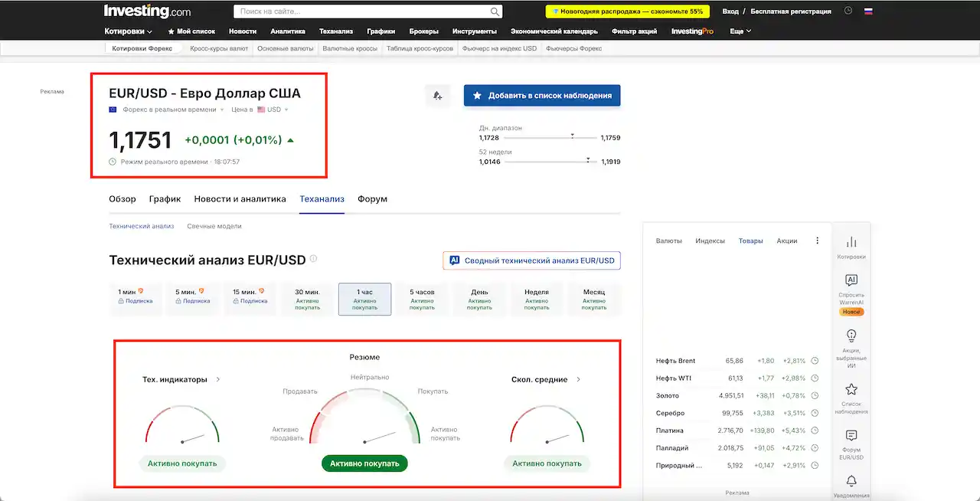The width and height of the screenshot is (980, 501).
Task: Click the Сводный технический анализ EUR/USD button
Action: tap(531, 260)
